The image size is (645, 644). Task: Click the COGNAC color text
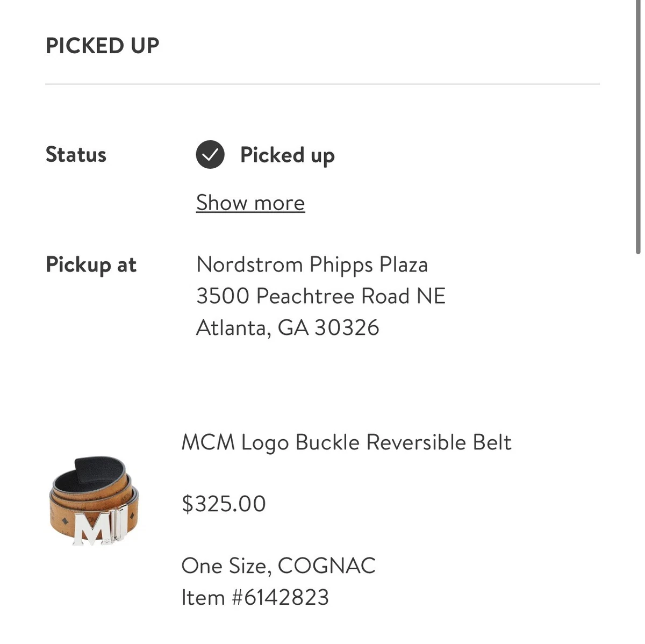[327, 566]
